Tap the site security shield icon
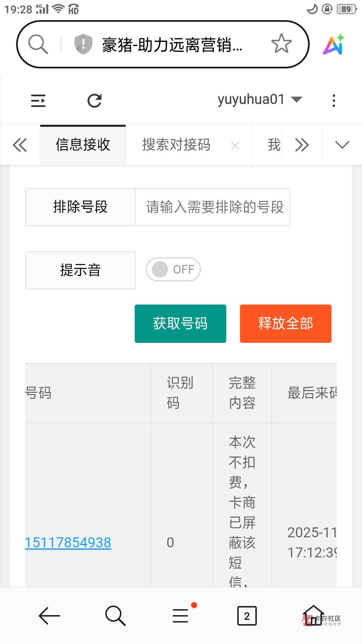Image resolution: width=362 pixels, height=644 pixels. [x=83, y=44]
